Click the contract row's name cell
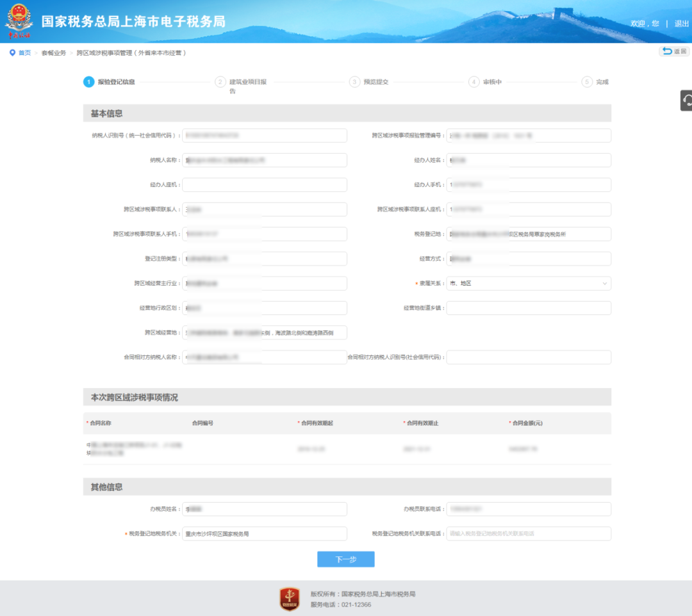The image size is (692, 616). tap(134, 449)
